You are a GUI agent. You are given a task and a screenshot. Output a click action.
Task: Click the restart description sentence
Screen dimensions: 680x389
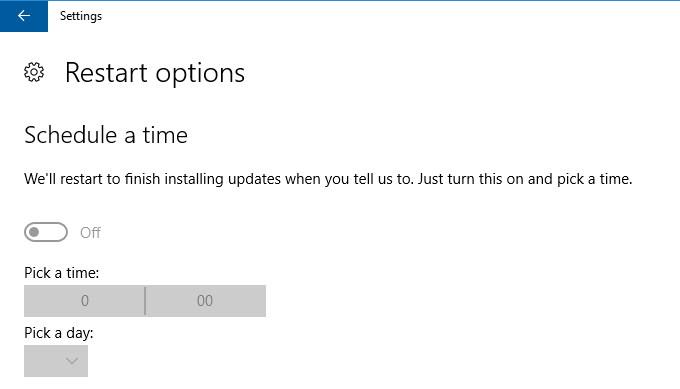[328, 179]
